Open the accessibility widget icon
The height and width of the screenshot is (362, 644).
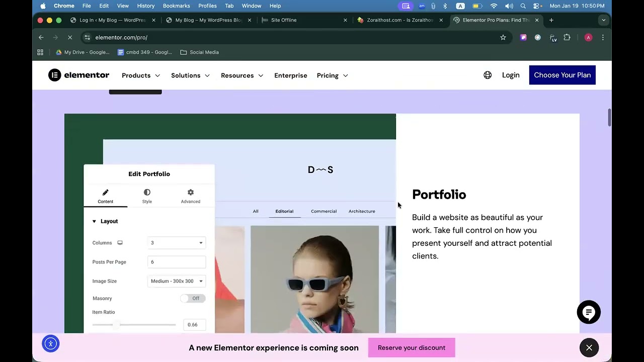click(50, 344)
